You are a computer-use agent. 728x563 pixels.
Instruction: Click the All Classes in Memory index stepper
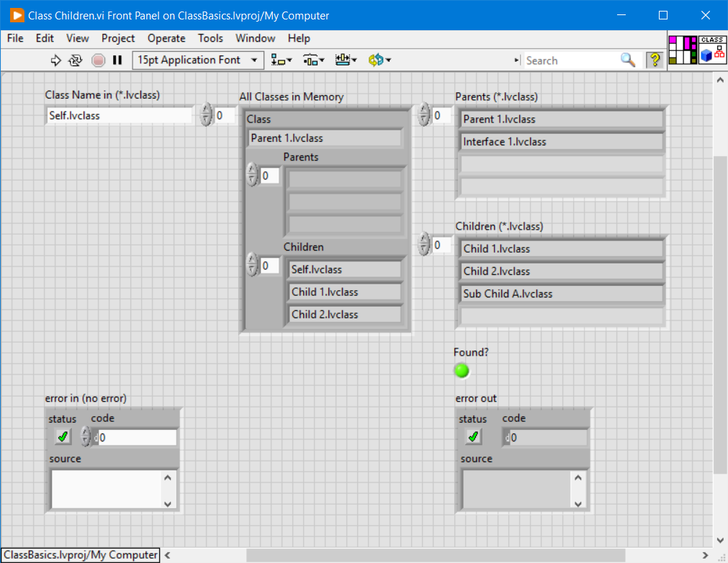coord(206,115)
